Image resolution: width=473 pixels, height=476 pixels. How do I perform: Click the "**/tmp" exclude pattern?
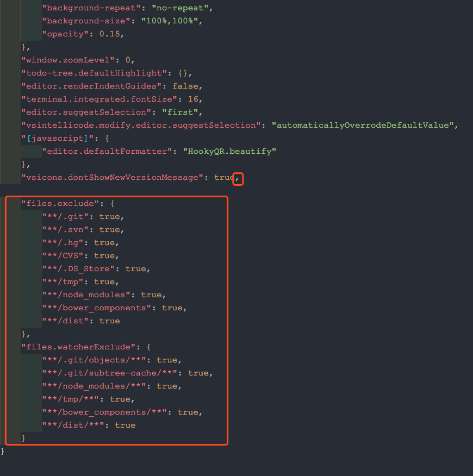coord(63,281)
